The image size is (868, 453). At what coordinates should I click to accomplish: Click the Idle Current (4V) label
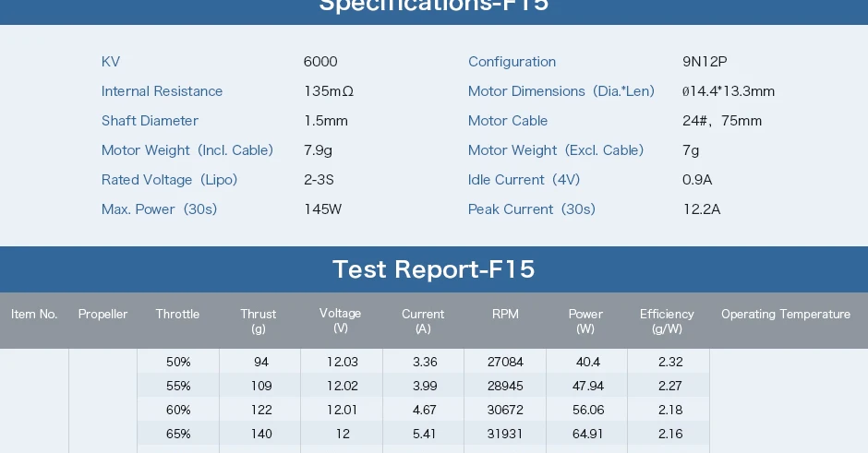524,180
